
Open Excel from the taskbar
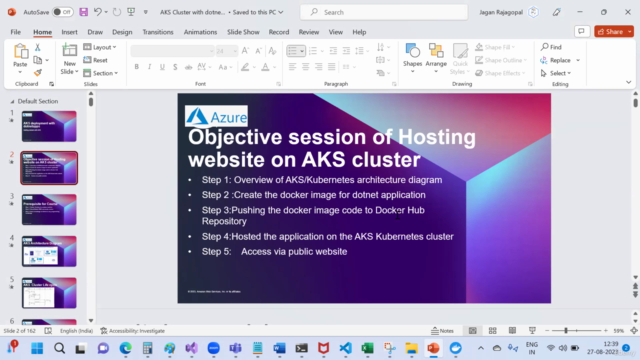367,348
